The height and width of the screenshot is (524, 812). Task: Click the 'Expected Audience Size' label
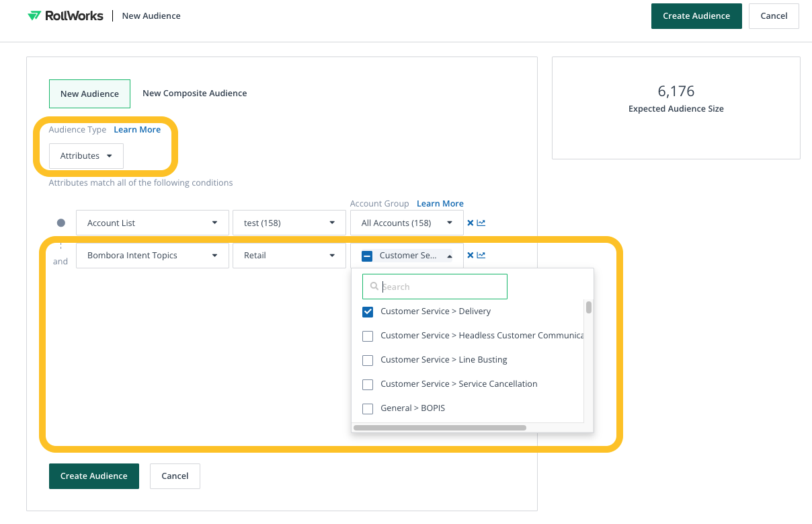(676, 108)
